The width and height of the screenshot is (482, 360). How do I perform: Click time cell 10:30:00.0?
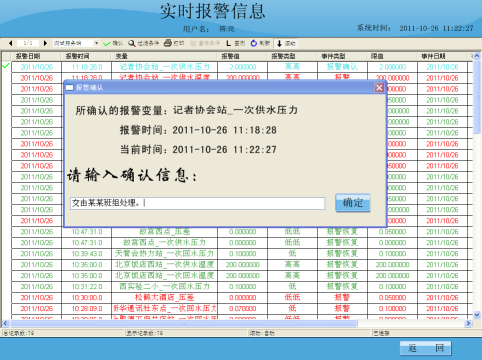pos(86,298)
